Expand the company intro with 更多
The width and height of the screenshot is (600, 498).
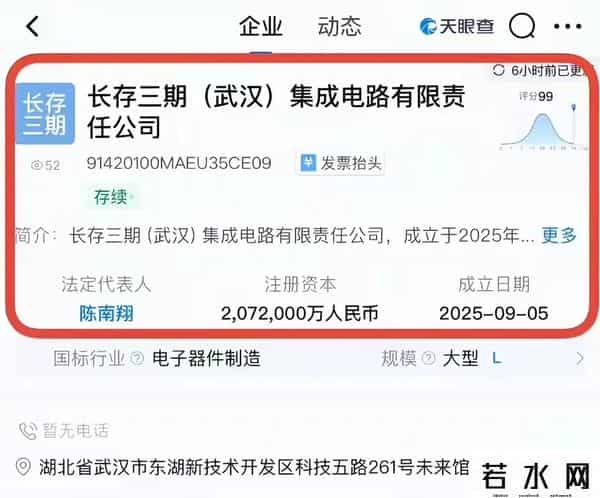(559, 236)
